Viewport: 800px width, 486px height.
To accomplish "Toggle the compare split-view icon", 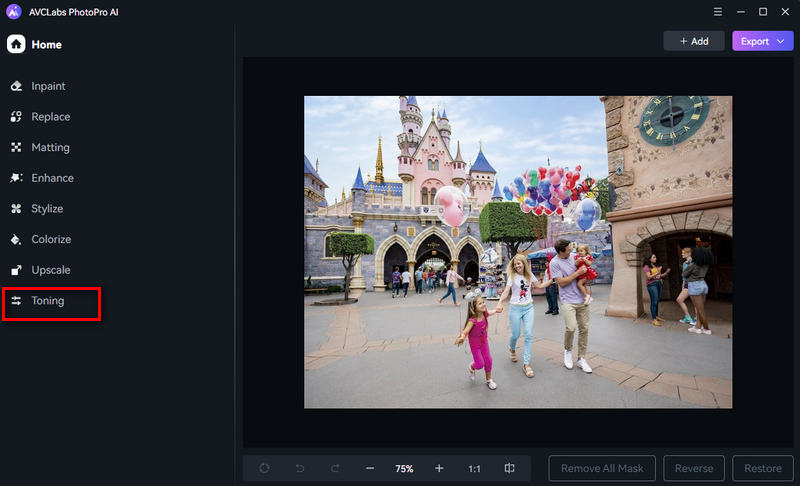I will [509, 468].
